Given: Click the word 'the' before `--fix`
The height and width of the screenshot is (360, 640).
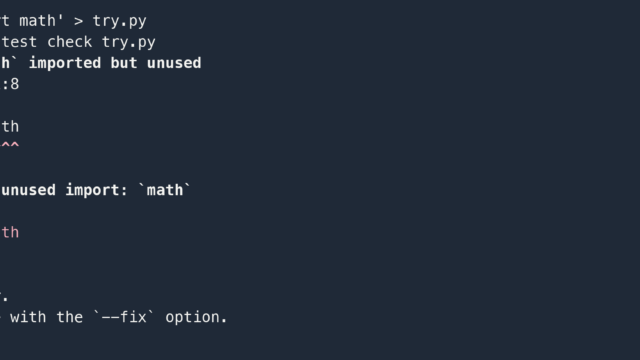Looking at the screenshot, I should [70, 317].
